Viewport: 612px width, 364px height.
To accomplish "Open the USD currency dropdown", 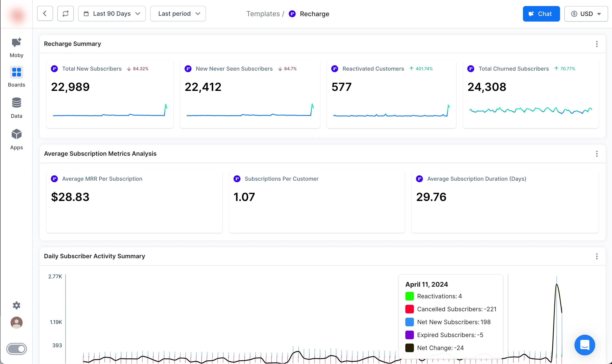I will pos(586,14).
